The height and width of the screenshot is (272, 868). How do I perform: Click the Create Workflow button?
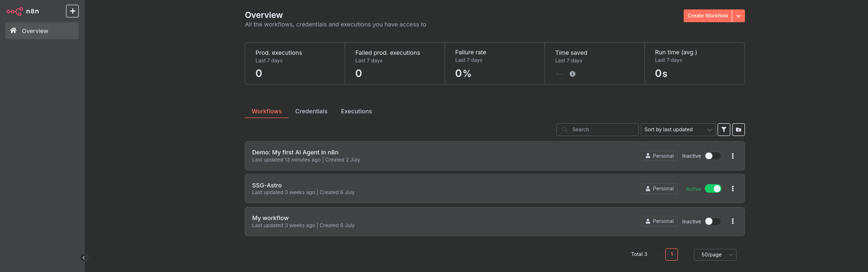coord(708,16)
